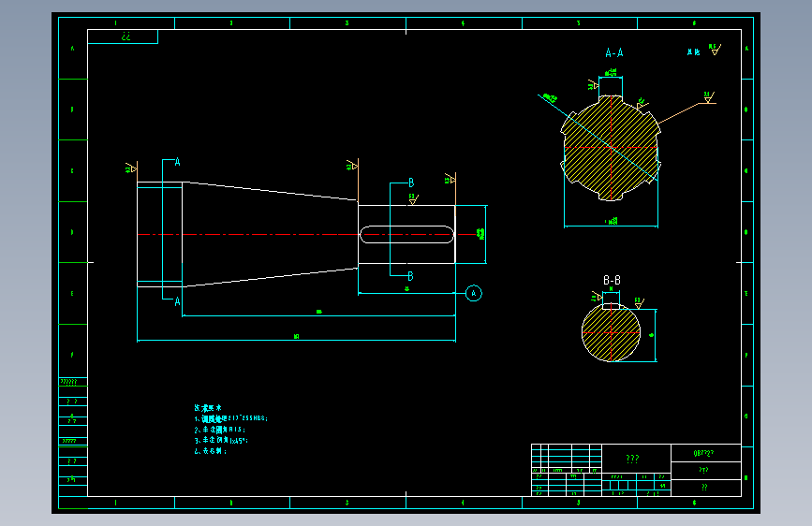The height and width of the screenshot is (526, 812).
Task: Select the hatched B-B circular cross-section
Action: (x=611, y=333)
